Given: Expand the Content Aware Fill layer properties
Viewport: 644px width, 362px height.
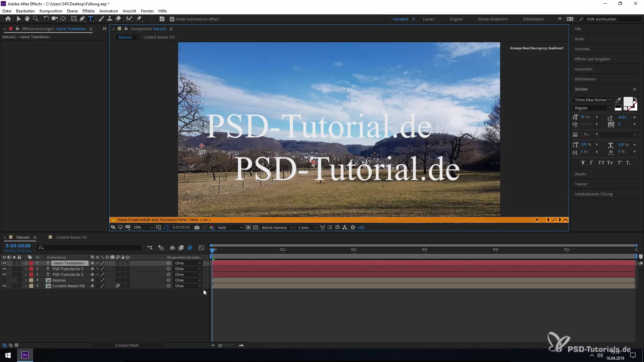Looking at the screenshot, I should (x=26, y=286).
